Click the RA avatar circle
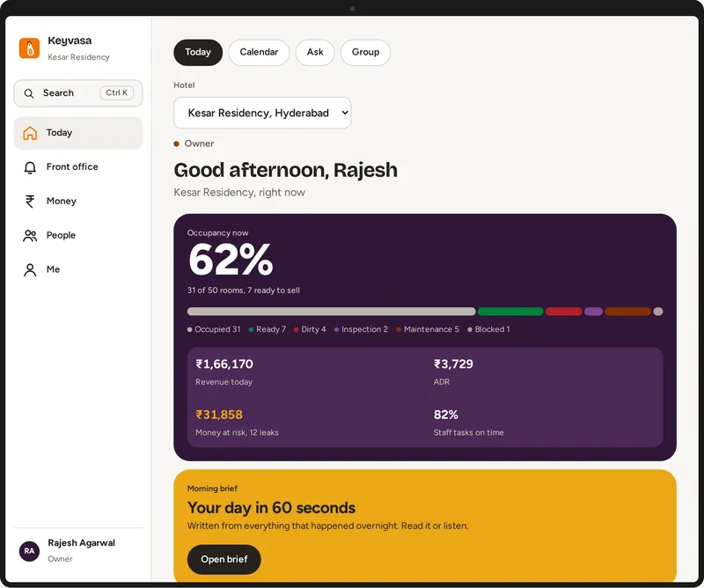Image resolution: width=704 pixels, height=588 pixels. click(29, 551)
